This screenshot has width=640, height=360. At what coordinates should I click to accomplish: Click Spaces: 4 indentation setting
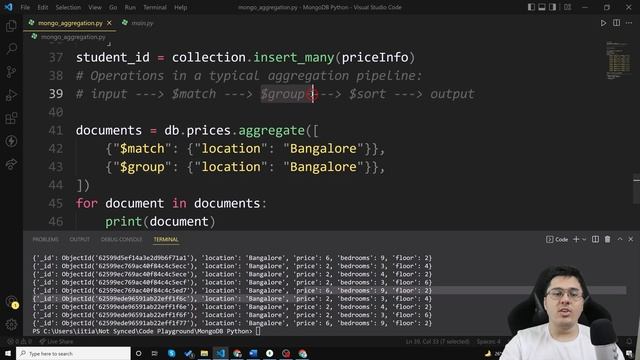[x=488, y=341]
